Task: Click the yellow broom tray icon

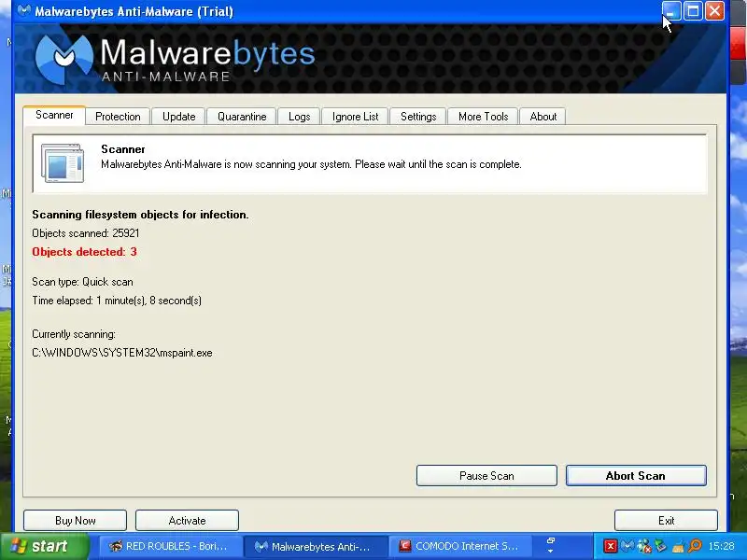Action: 678,546
